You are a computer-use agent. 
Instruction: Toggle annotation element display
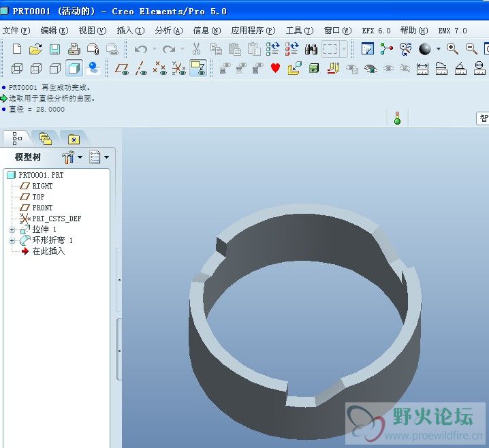pyautogui.click(x=198, y=68)
